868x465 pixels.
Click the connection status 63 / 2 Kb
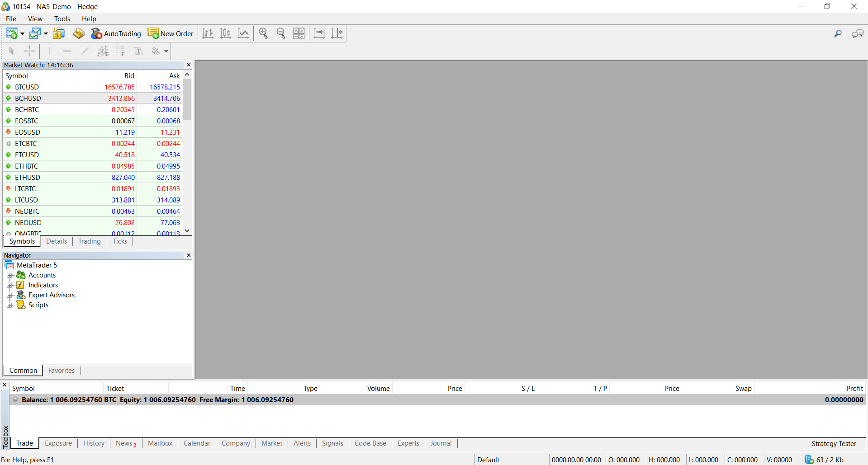[824, 460]
